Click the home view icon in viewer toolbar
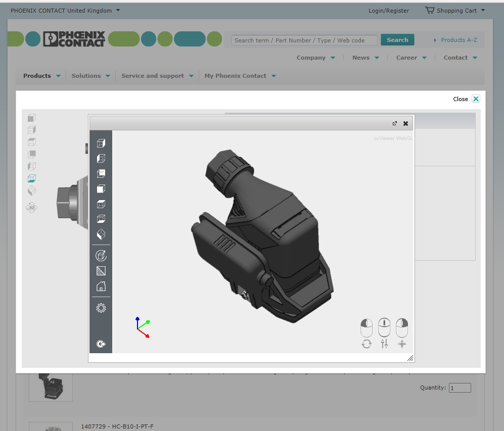Image resolution: width=504 pixels, height=431 pixels. [x=101, y=286]
